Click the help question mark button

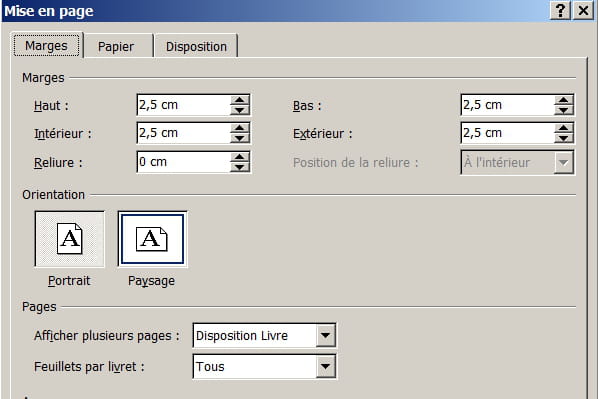click(560, 10)
